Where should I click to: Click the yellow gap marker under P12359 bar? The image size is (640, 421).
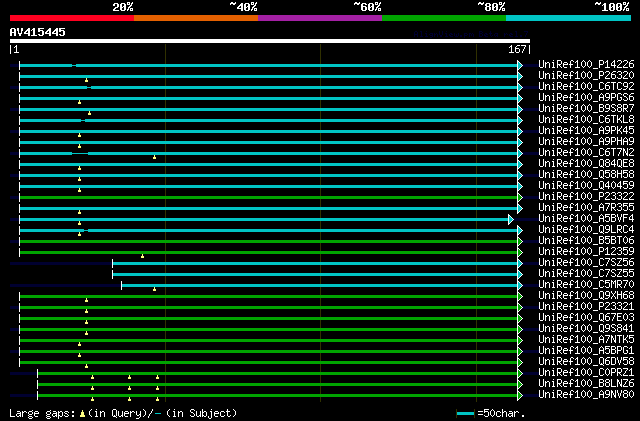142,256
